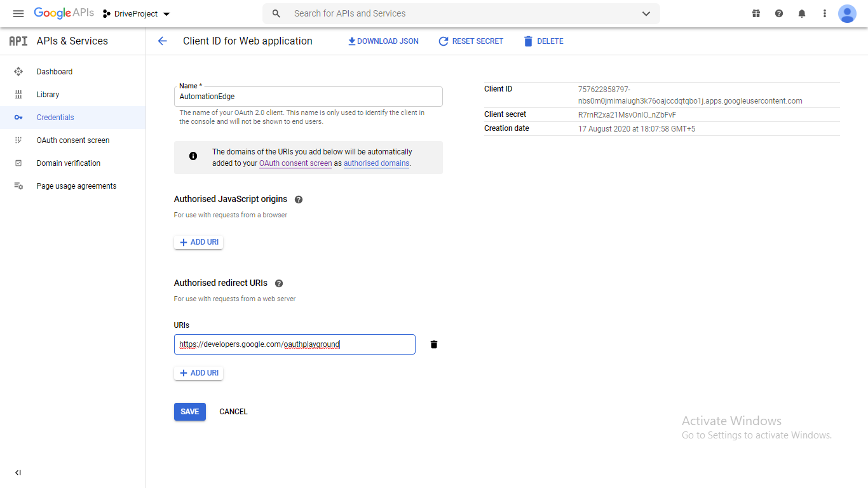Cancel editing the client
This screenshot has width=868, height=488.
233,412
